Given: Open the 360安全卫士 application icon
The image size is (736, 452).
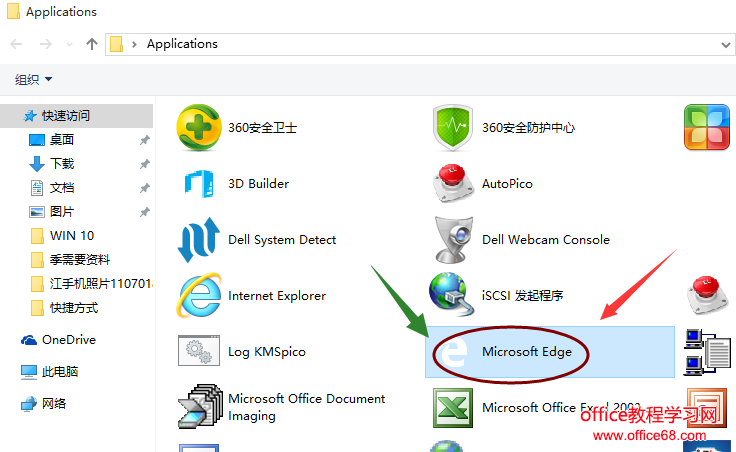Looking at the screenshot, I should point(199,128).
